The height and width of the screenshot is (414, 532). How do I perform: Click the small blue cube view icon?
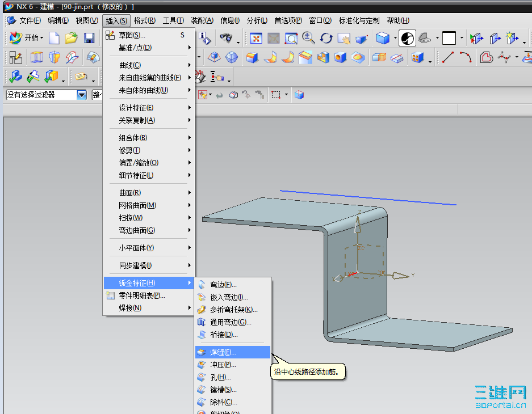(x=299, y=95)
